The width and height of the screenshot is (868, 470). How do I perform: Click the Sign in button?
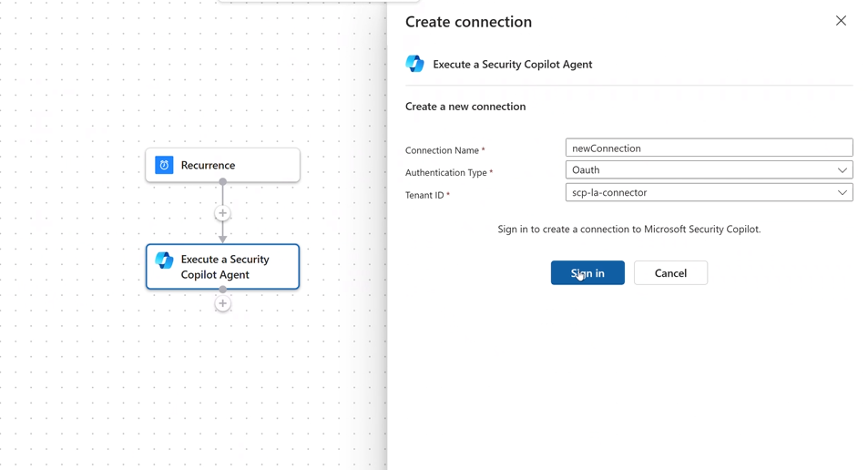[587, 273]
